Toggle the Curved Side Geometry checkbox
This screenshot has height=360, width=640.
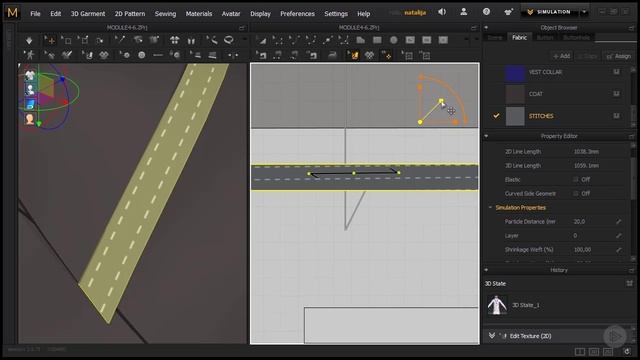576,193
